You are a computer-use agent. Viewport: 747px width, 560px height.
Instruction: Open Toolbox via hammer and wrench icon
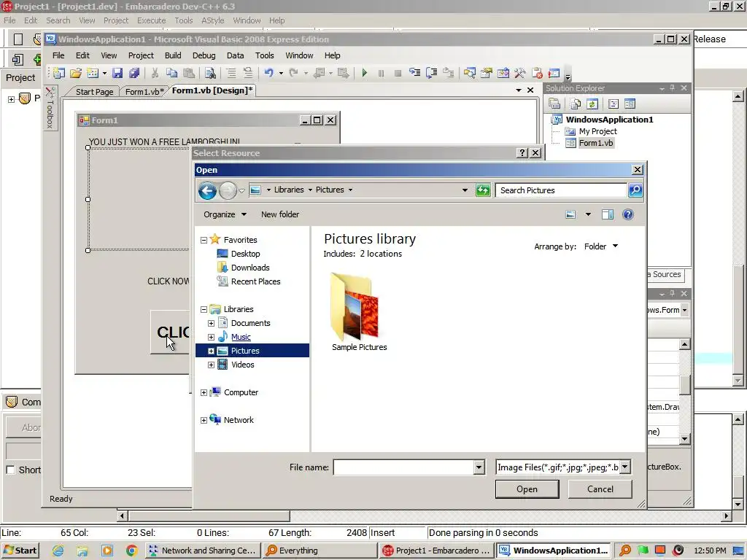click(519, 73)
